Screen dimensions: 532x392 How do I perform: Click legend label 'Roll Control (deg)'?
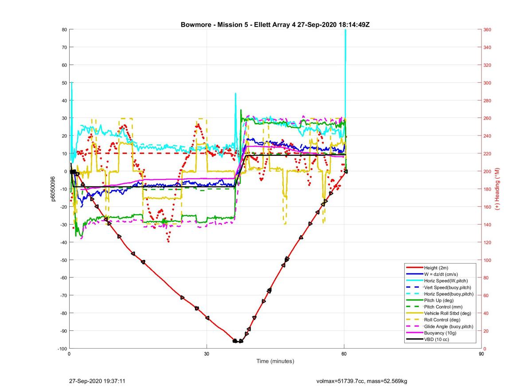point(442,320)
